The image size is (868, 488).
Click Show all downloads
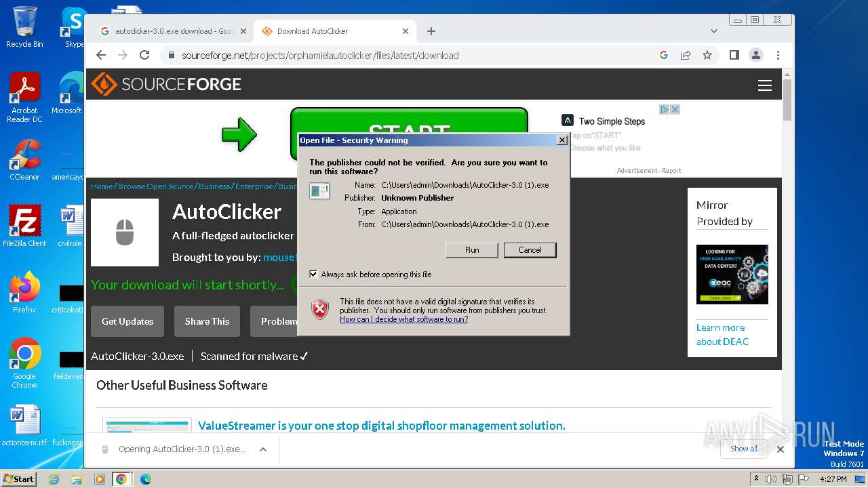click(744, 449)
